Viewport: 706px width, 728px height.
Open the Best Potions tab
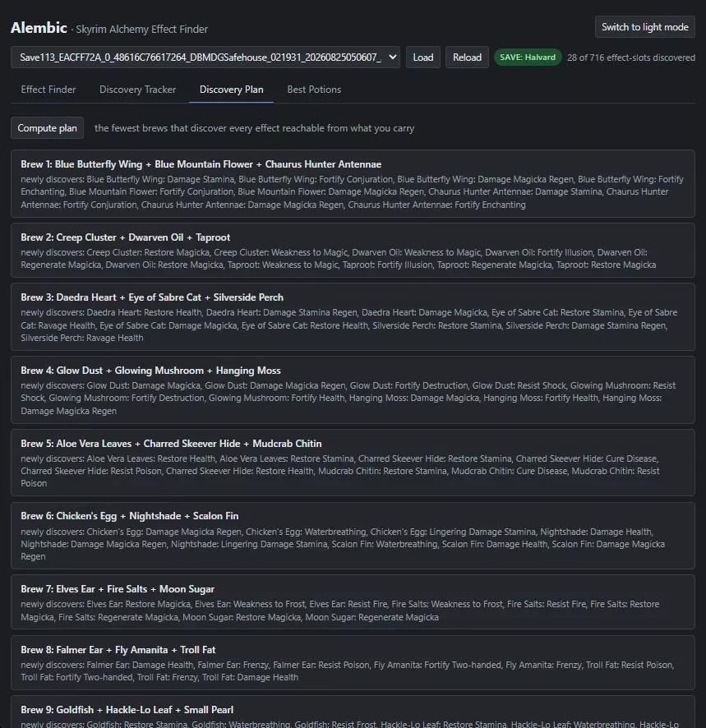pos(314,89)
